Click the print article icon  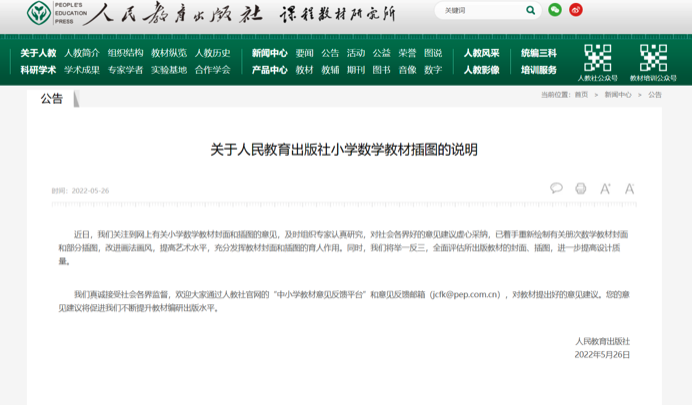[581, 188]
